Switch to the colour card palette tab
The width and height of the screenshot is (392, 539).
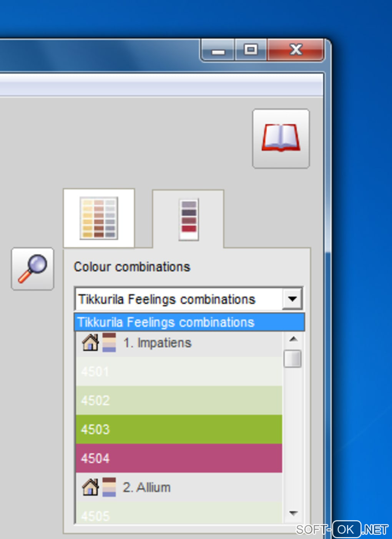99,218
